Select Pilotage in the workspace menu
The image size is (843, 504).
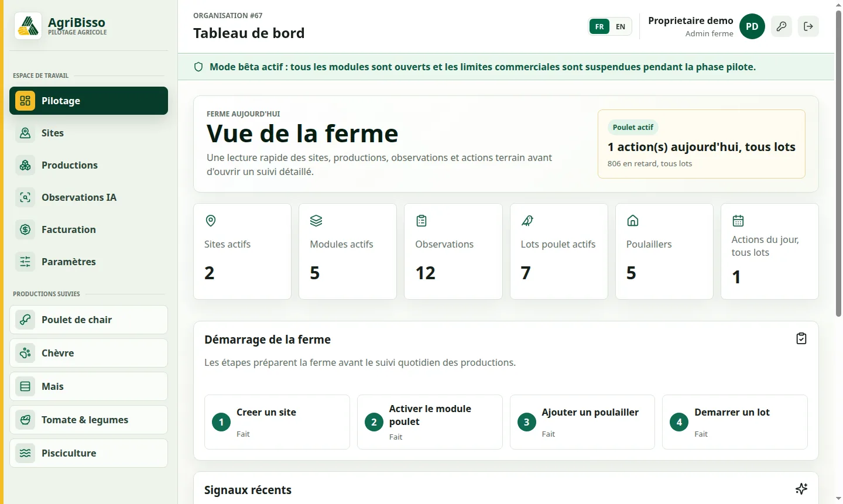point(88,101)
